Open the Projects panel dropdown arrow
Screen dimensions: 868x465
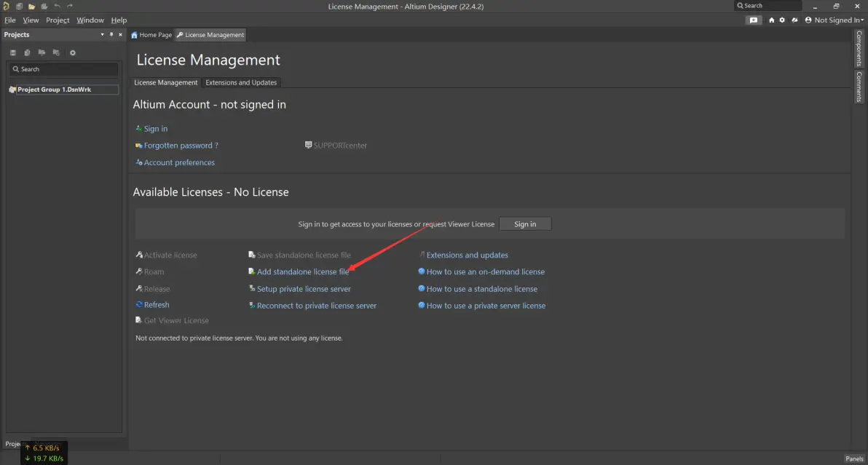tap(102, 34)
